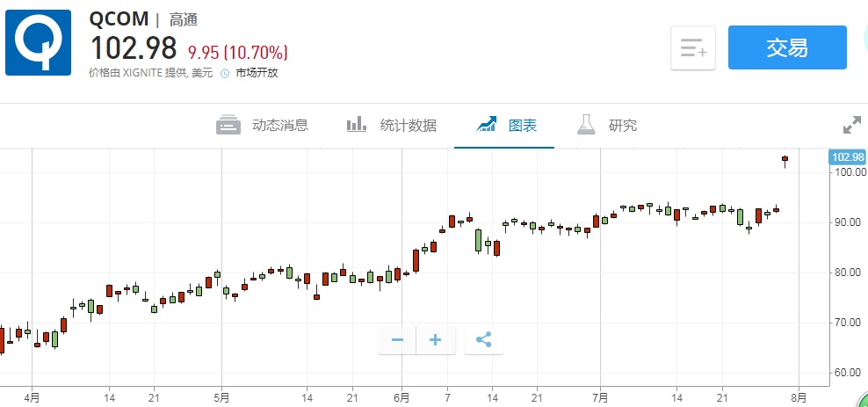Click the red 9.95 (10.70%) change value
868x407 pixels.
237,51
